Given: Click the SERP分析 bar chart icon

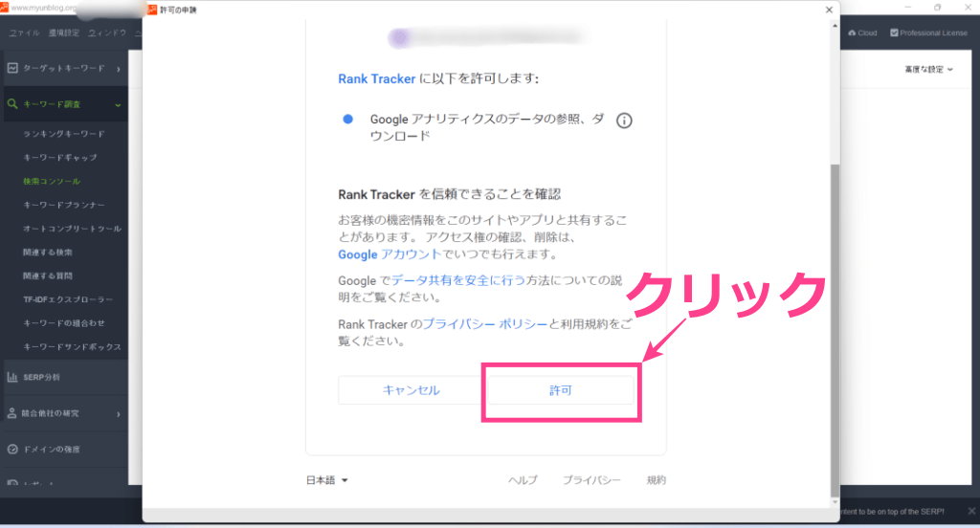Looking at the screenshot, I should point(12,377).
